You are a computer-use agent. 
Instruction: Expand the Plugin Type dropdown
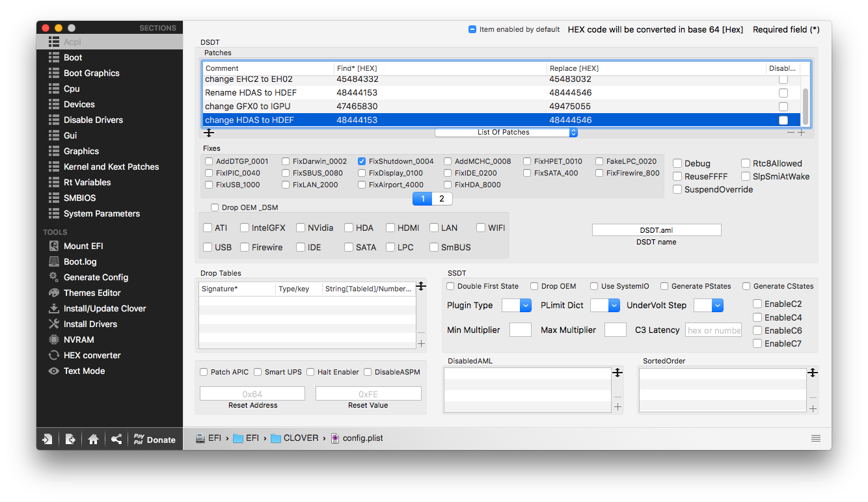[517, 305]
